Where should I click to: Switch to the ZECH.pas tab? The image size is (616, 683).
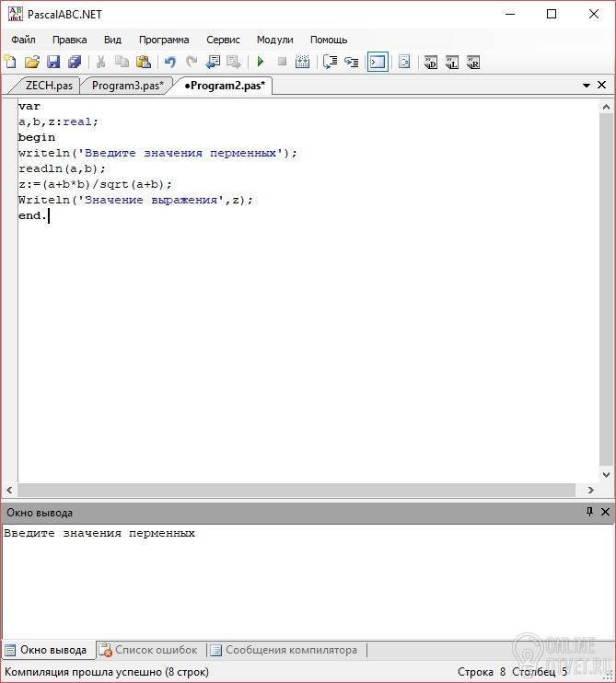pos(49,86)
